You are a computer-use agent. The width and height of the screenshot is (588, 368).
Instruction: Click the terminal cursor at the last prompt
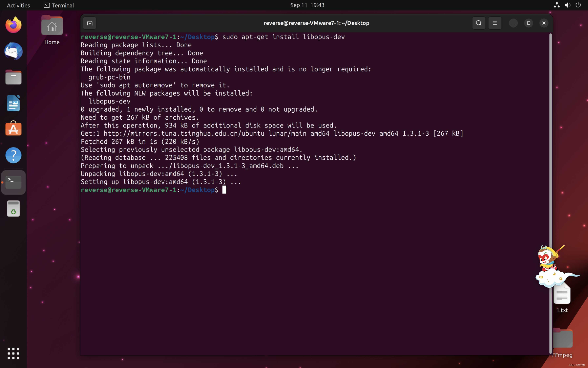[224, 190]
